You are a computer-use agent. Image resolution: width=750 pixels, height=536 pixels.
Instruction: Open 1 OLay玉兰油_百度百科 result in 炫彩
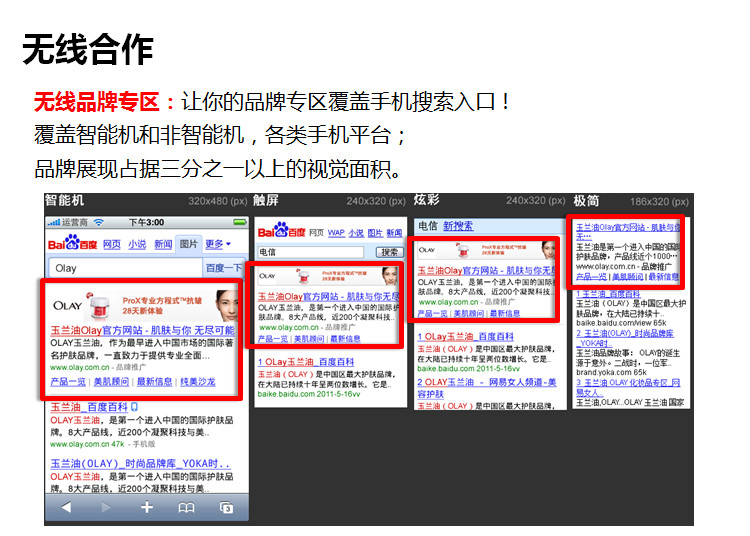(x=465, y=337)
